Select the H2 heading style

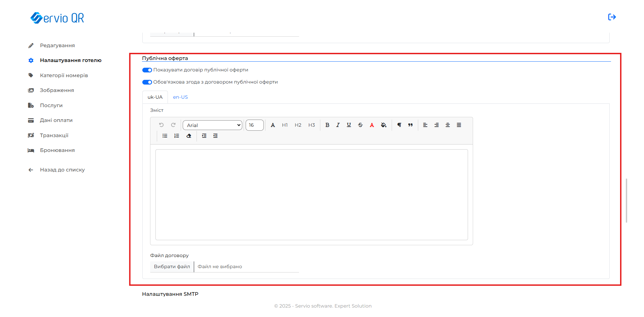[x=298, y=125]
